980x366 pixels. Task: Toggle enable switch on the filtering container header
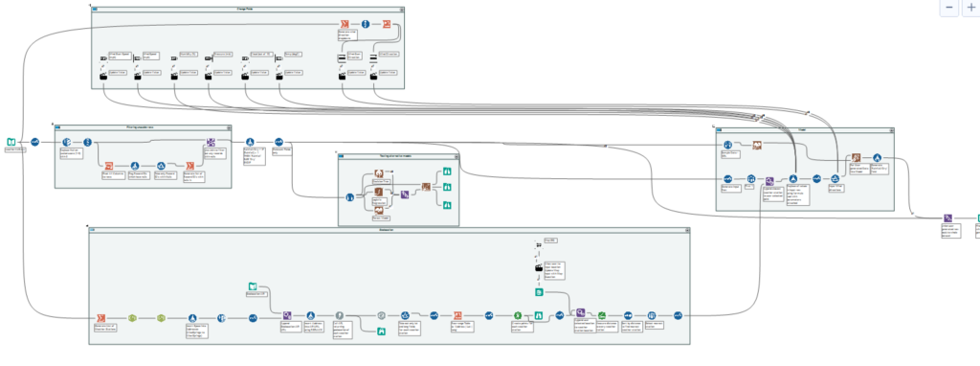click(x=57, y=127)
